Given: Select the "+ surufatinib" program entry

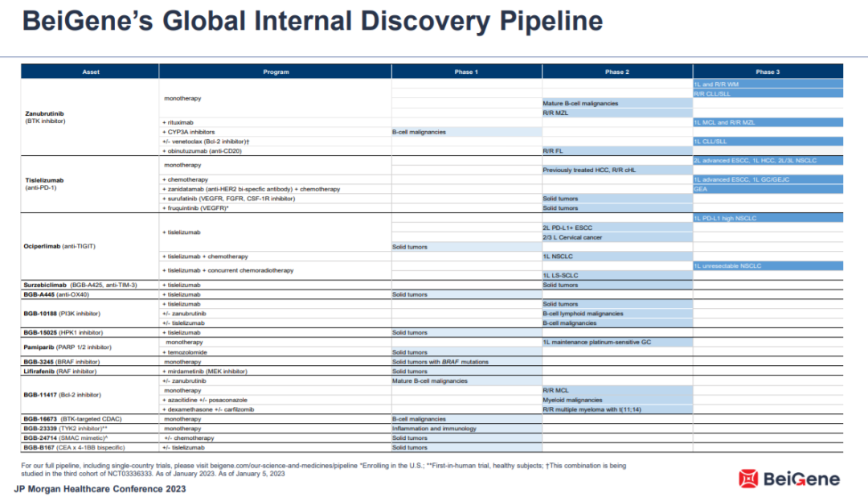Looking at the screenshot, I should [x=228, y=199].
